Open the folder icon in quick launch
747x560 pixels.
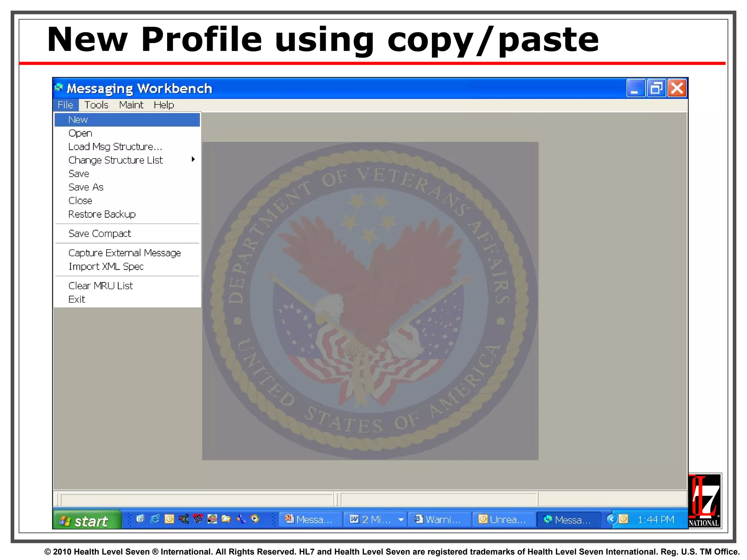pyautogui.click(x=226, y=519)
